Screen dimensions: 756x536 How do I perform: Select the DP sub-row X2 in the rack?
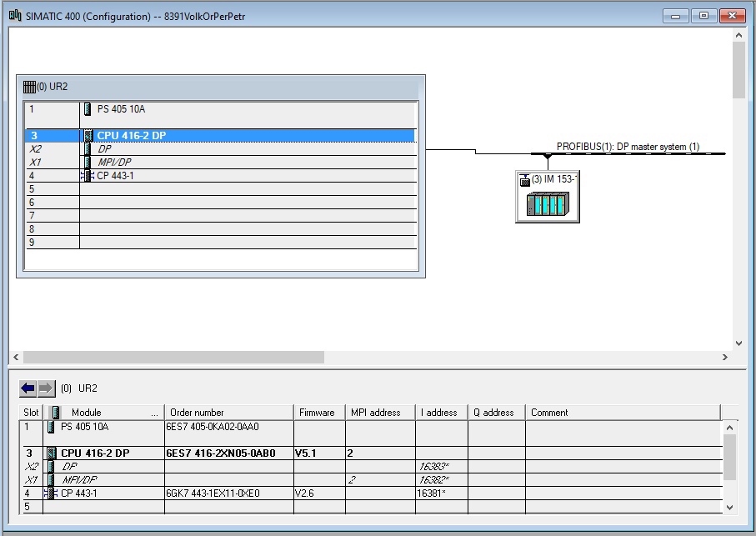[x=220, y=149]
